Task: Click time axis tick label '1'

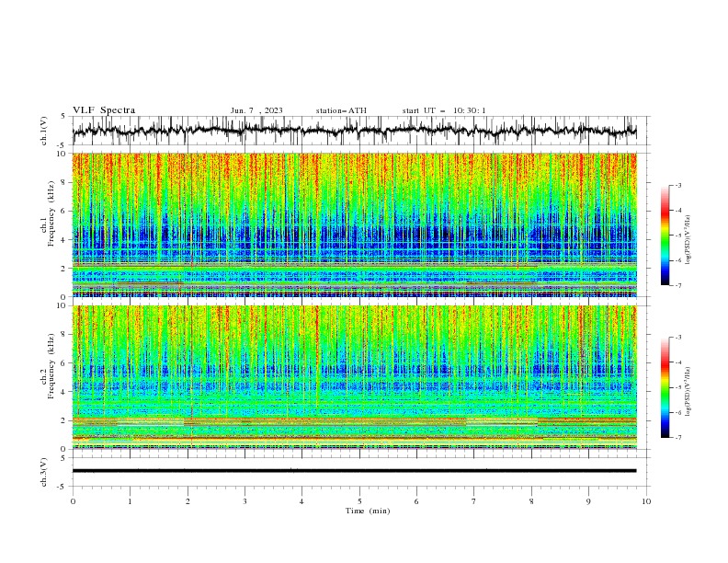Action: tap(130, 501)
